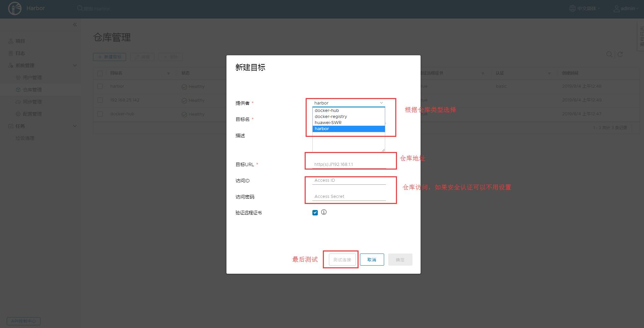
Task: Toggle the 验证远程证书 checkbox
Action: pyautogui.click(x=315, y=213)
